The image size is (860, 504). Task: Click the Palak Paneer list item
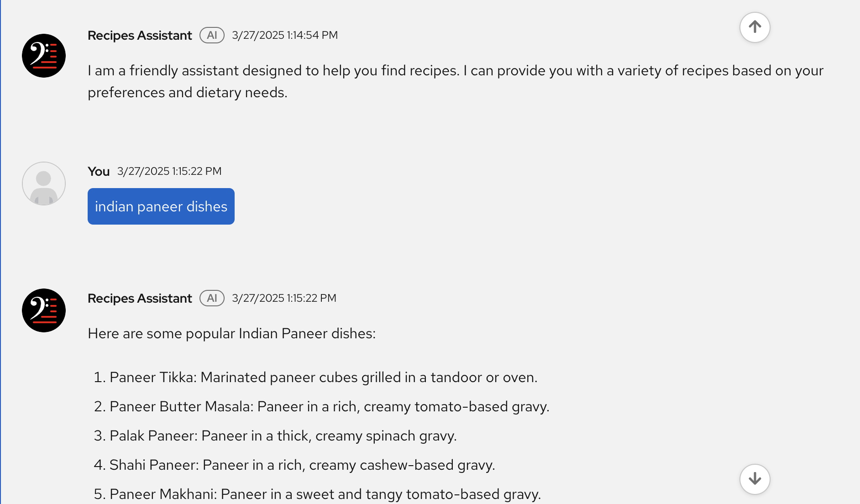275,436
